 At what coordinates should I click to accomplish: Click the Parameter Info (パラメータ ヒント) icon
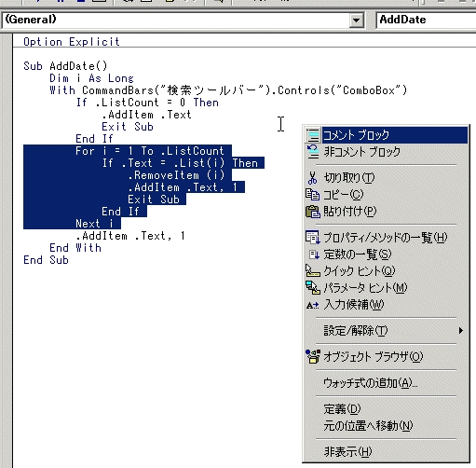point(313,287)
